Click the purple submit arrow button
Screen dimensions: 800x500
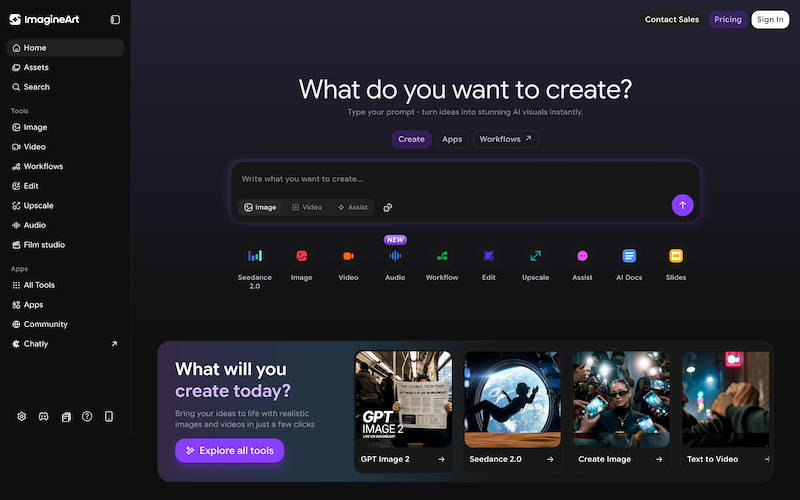tap(682, 205)
